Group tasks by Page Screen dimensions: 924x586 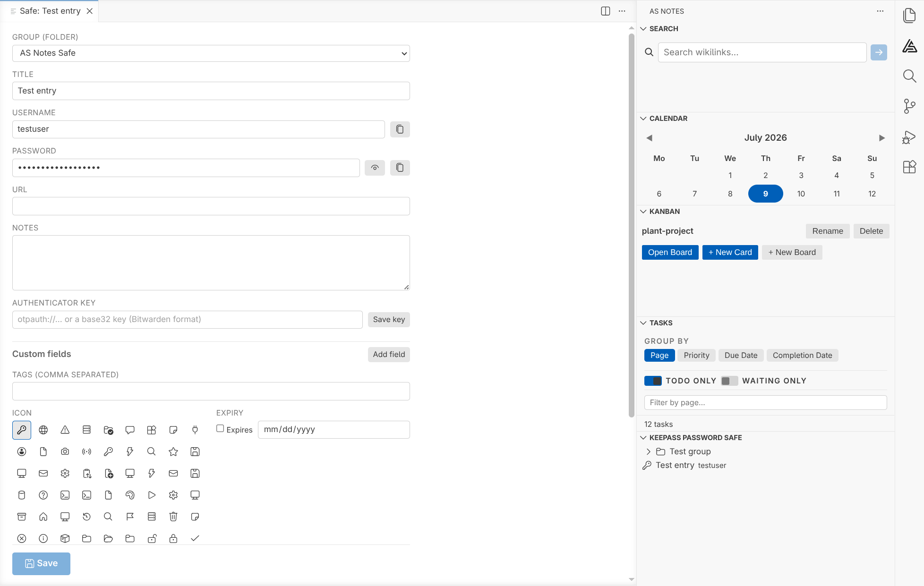(x=659, y=356)
